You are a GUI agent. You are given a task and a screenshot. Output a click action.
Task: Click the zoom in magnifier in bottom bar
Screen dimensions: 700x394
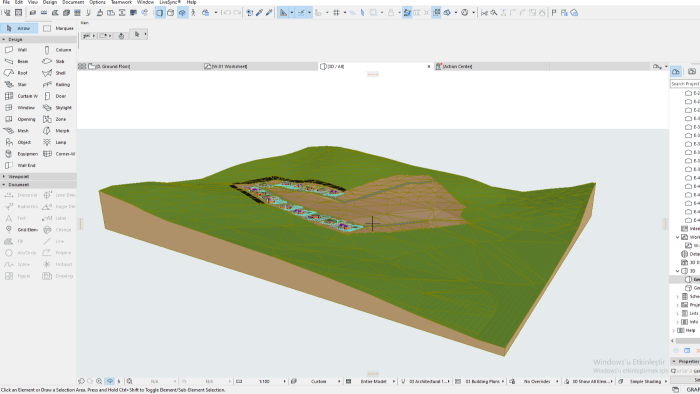[x=99, y=382]
